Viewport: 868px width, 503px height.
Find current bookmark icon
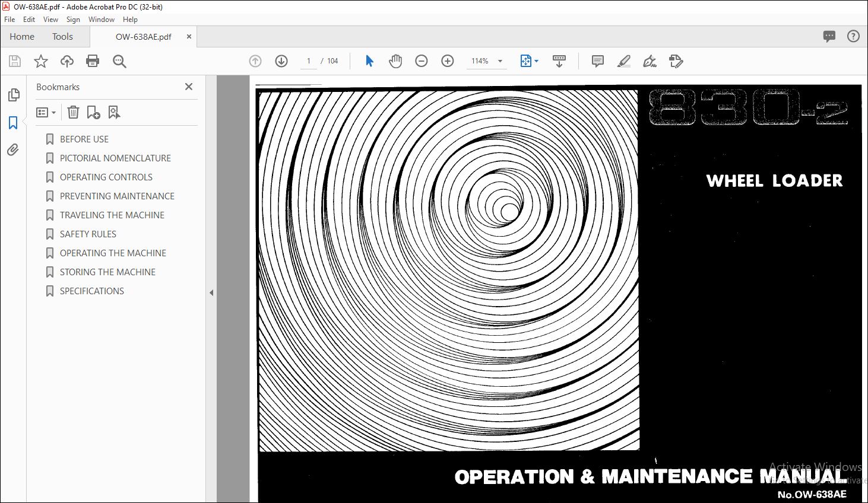point(114,112)
